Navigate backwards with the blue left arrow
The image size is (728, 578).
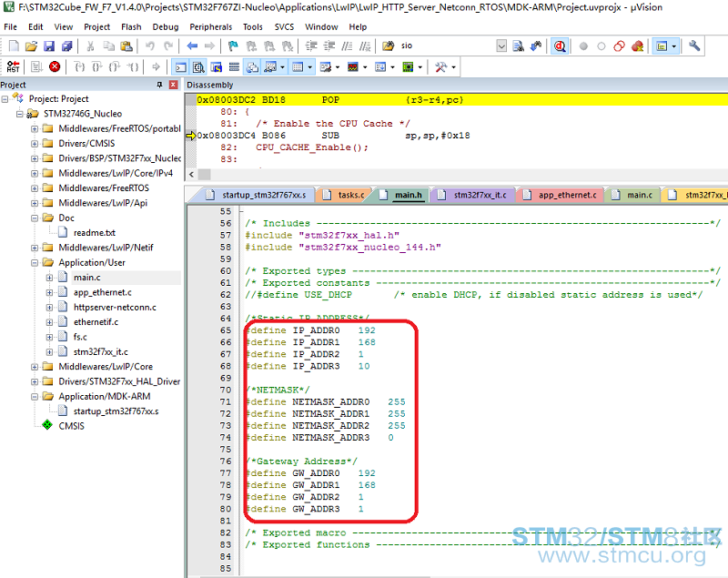(x=192, y=46)
